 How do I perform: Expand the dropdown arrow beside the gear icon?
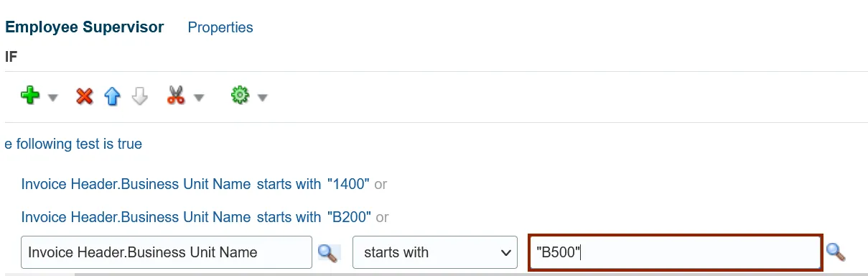[x=263, y=98]
